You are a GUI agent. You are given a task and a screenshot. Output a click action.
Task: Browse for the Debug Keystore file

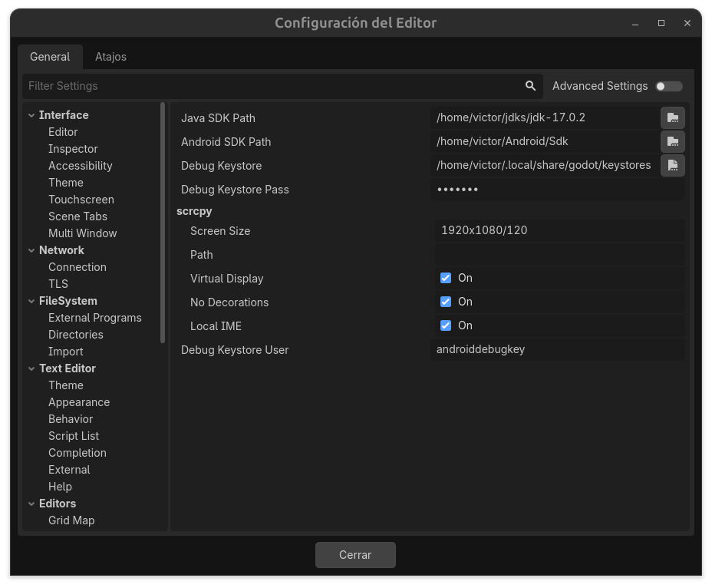[x=672, y=165]
